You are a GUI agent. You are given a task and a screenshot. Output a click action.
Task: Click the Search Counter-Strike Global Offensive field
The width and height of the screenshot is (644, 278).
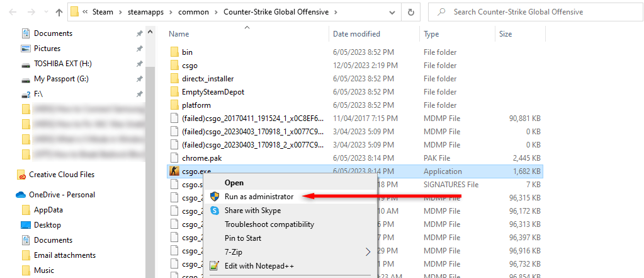[535, 12]
